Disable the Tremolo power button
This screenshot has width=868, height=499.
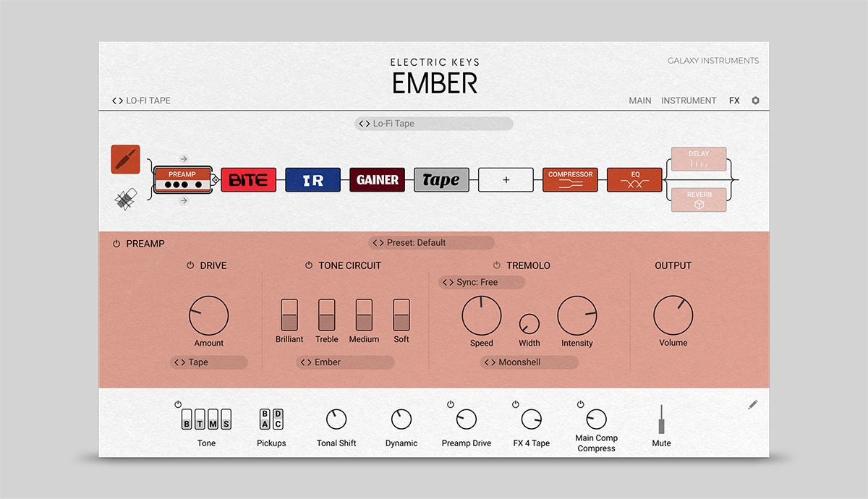pyautogui.click(x=497, y=266)
